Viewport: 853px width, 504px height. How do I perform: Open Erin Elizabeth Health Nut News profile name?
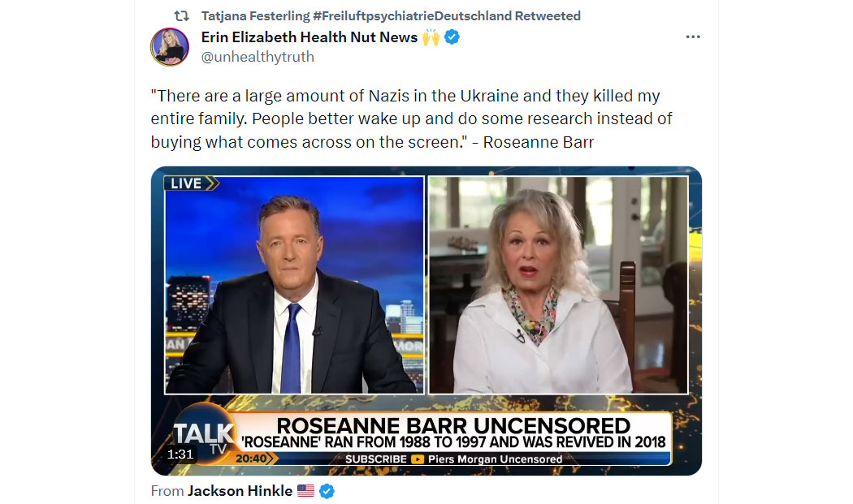pos(309,37)
